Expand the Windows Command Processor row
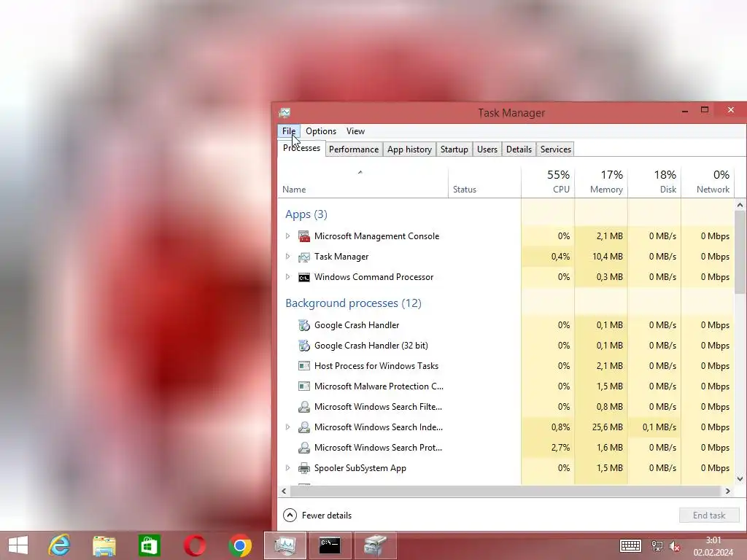Image resolution: width=747 pixels, height=560 pixels. [287, 277]
